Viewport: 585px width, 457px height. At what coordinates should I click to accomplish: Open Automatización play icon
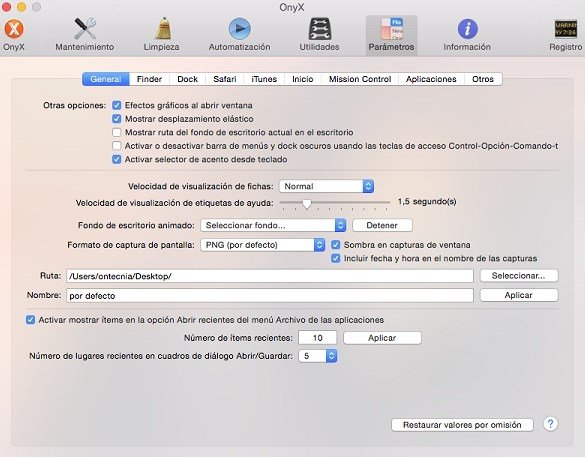pos(240,34)
